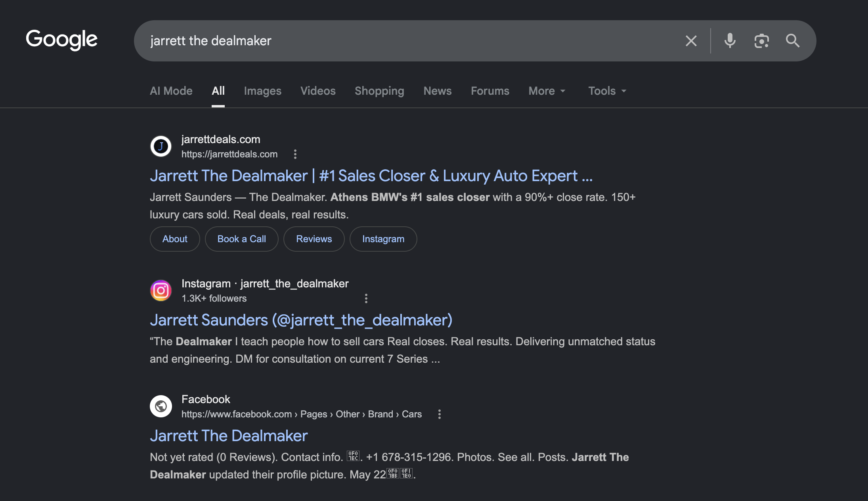Clear the search query with X icon
This screenshot has width=868, height=501.
click(691, 41)
